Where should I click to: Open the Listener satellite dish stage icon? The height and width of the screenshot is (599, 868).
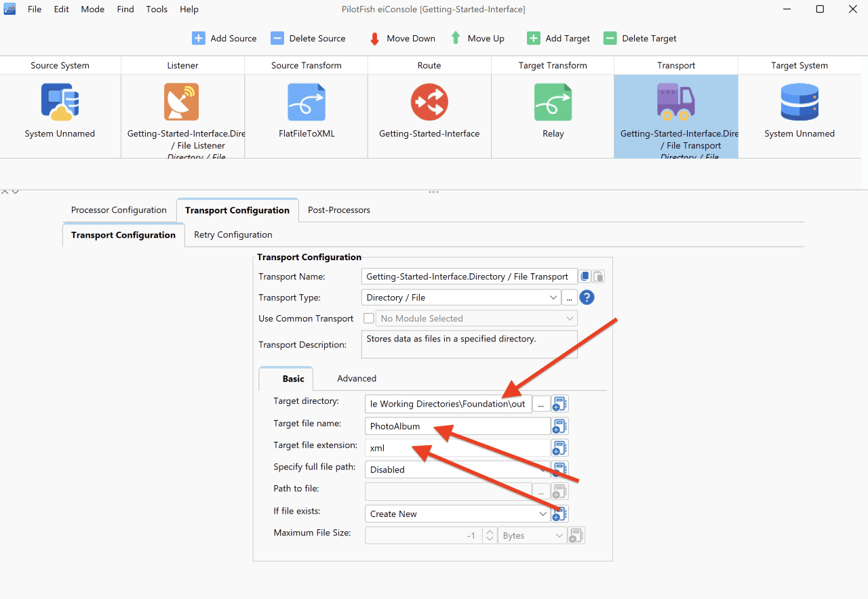[x=181, y=102]
